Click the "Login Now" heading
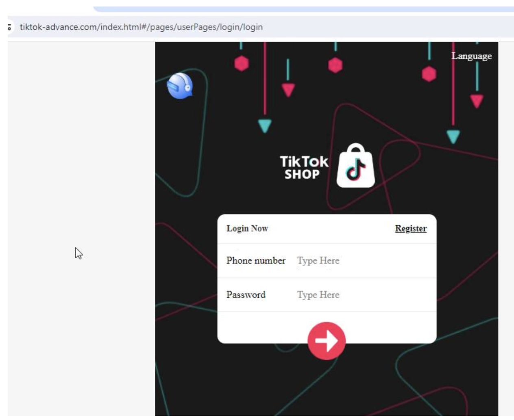The image size is (514, 420). coord(247,228)
